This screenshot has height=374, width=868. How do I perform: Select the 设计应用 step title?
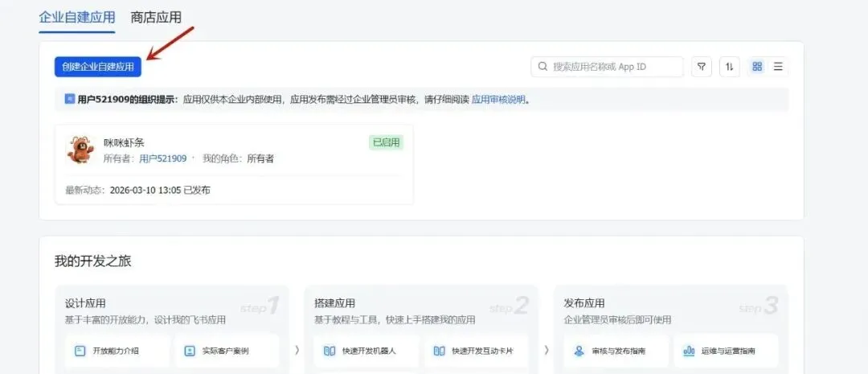coord(85,303)
